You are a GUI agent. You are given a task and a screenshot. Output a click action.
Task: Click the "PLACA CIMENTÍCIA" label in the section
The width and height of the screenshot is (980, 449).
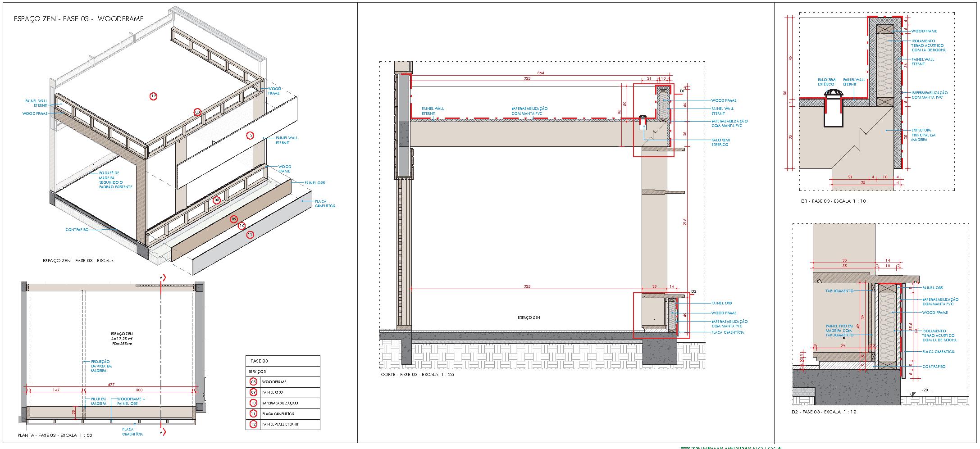coord(728,332)
